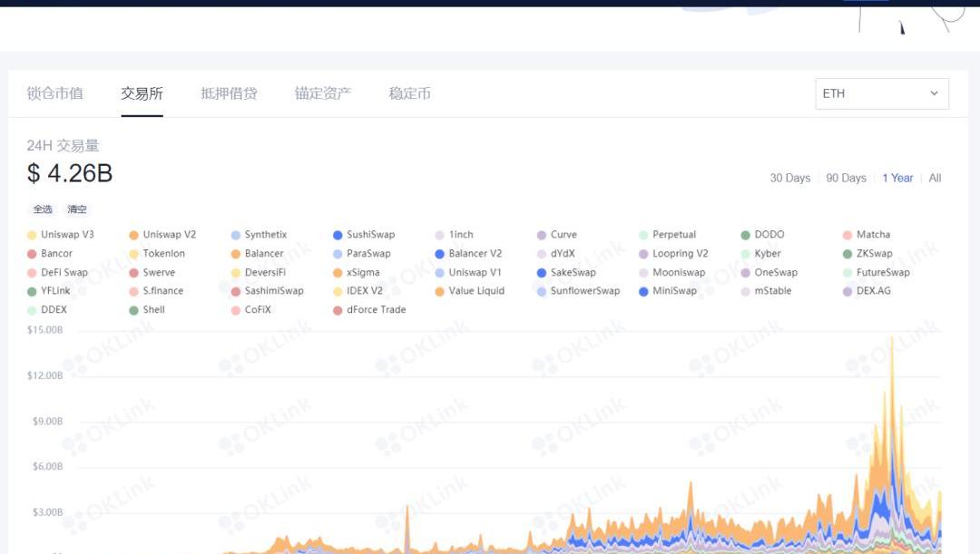Click the Kyber legend dot
The width and height of the screenshot is (980, 554).
point(745,254)
